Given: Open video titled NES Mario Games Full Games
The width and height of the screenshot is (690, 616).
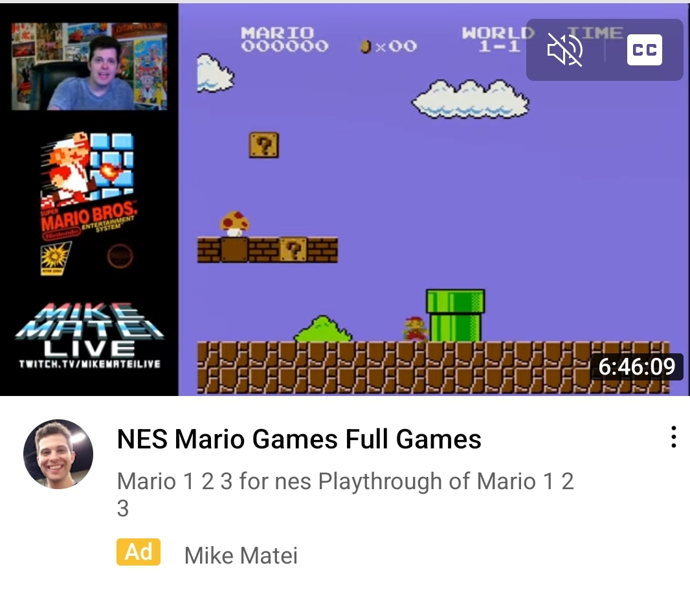Looking at the screenshot, I should [299, 439].
